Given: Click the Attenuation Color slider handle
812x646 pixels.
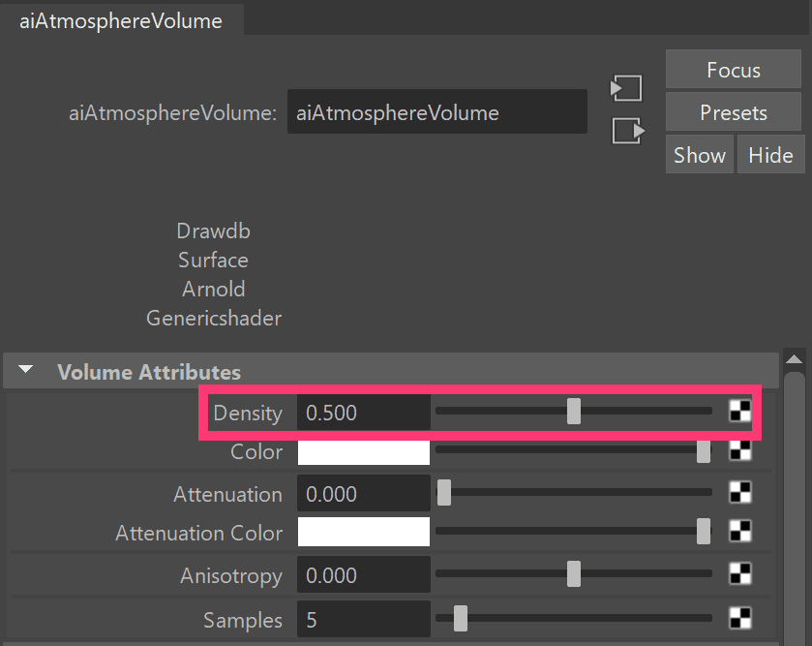Looking at the screenshot, I should [x=704, y=531].
